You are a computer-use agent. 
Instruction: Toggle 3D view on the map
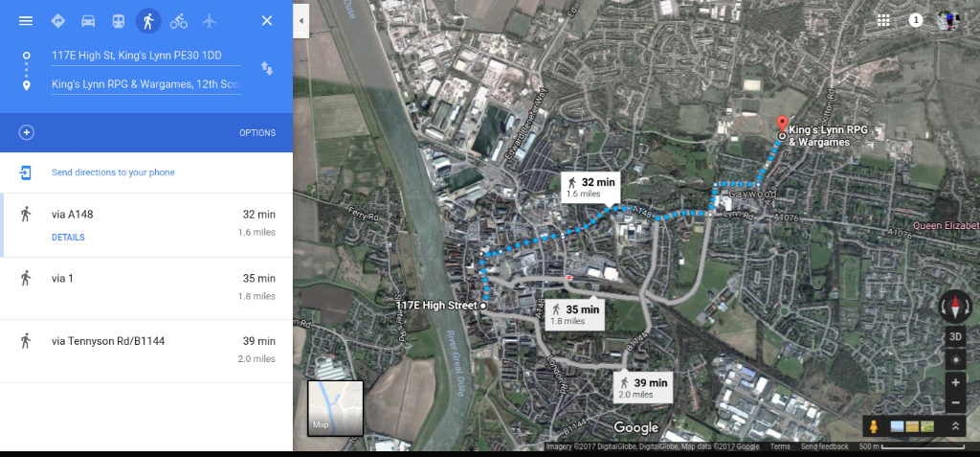click(955, 336)
